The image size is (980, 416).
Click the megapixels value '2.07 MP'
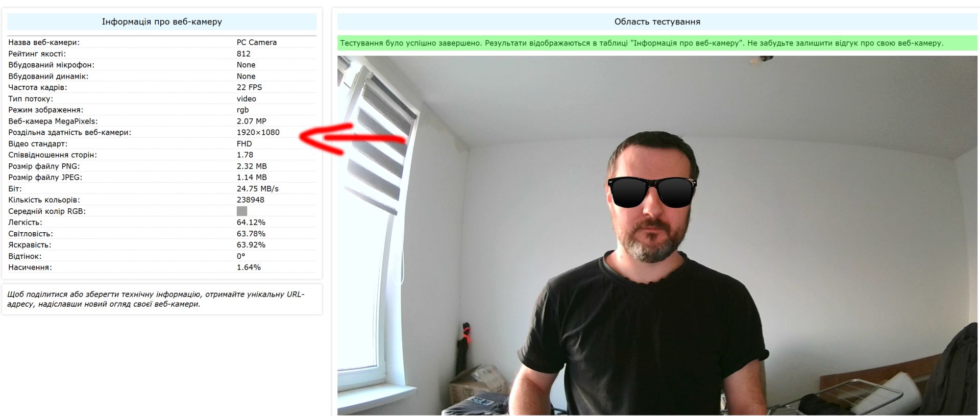[252, 121]
